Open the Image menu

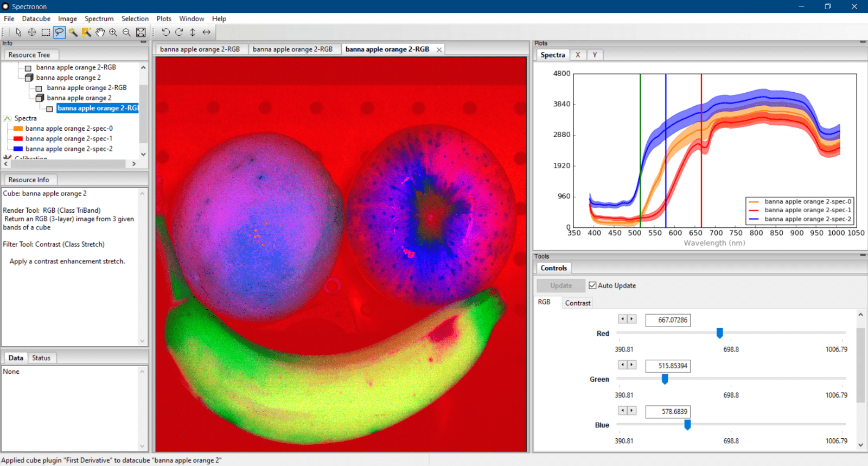[x=68, y=18]
